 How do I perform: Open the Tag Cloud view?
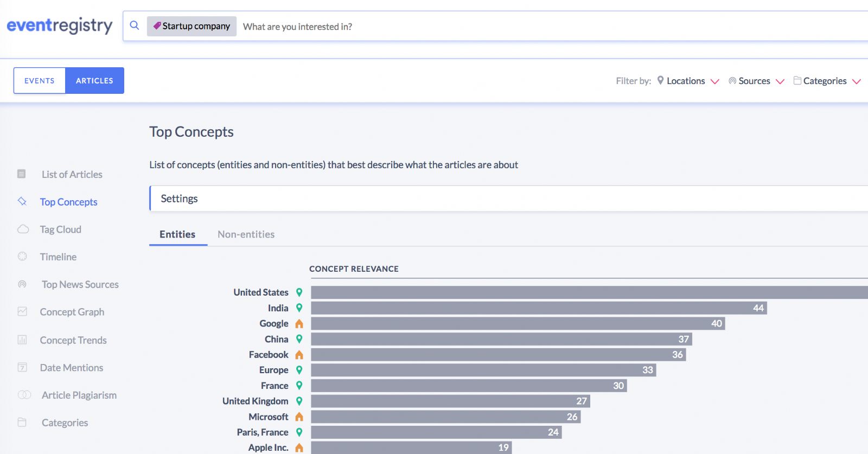tap(61, 229)
